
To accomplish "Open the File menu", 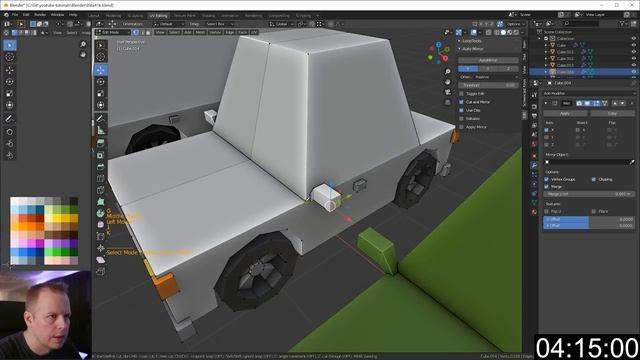I will pyautogui.click(x=15, y=15).
